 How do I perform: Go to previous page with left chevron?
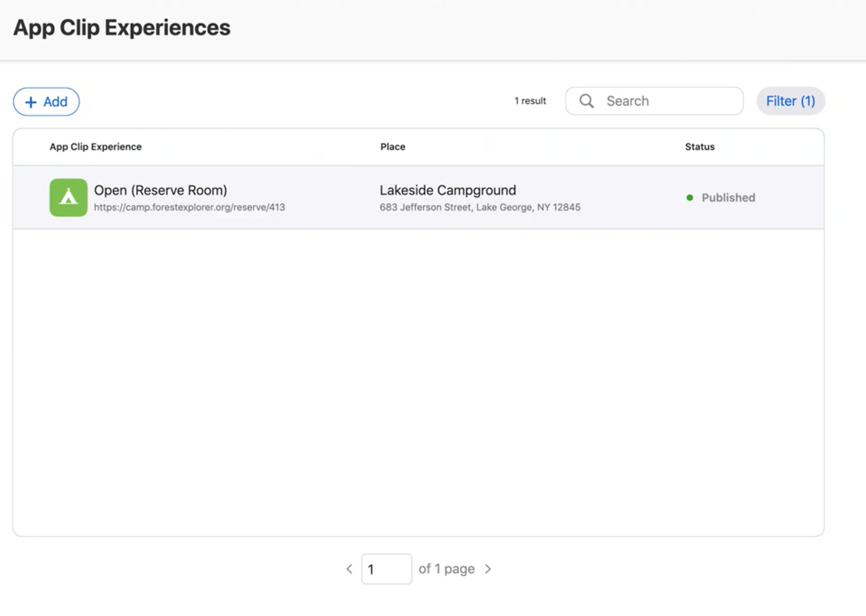tap(349, 569)
